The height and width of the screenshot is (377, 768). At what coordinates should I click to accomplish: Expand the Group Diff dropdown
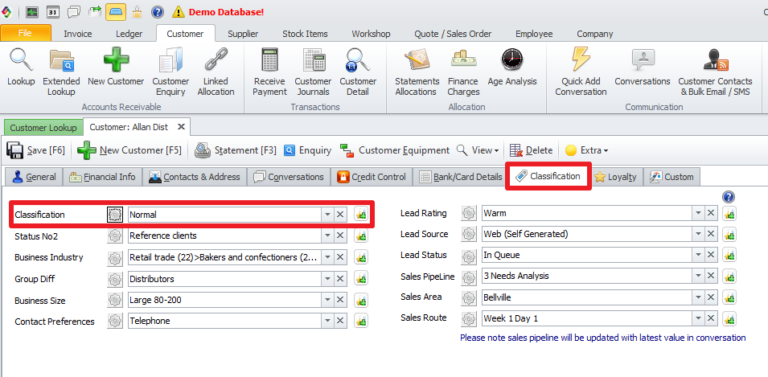(x=327, y=279)
